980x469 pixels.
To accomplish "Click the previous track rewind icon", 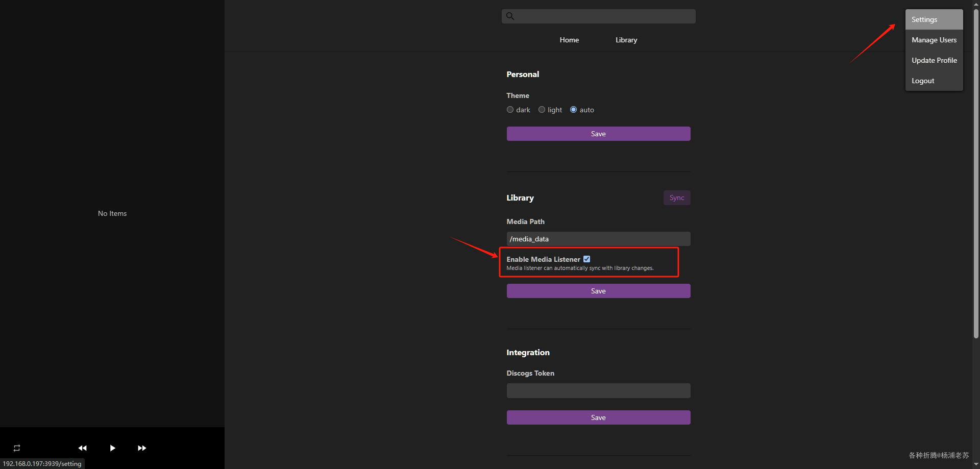I will point(83,448).
